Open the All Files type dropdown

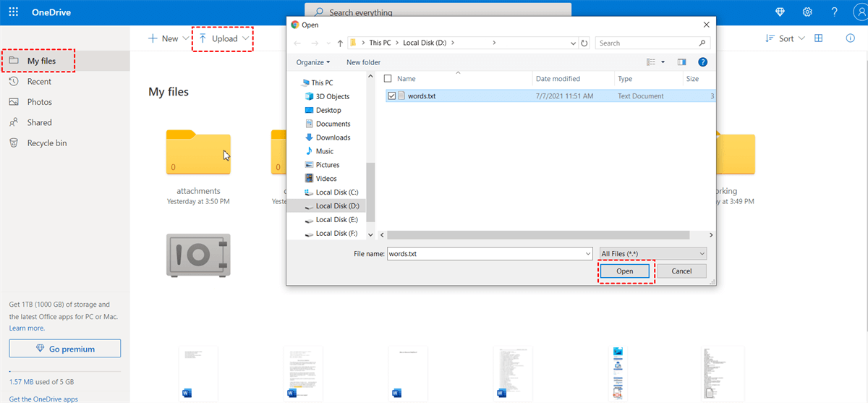[652, 253]
